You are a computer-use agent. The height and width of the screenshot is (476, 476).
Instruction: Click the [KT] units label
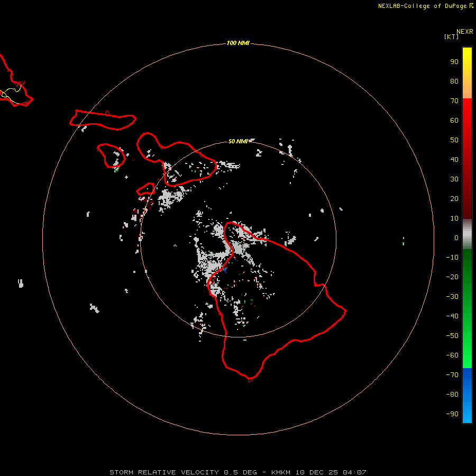(x=452, y=36)
